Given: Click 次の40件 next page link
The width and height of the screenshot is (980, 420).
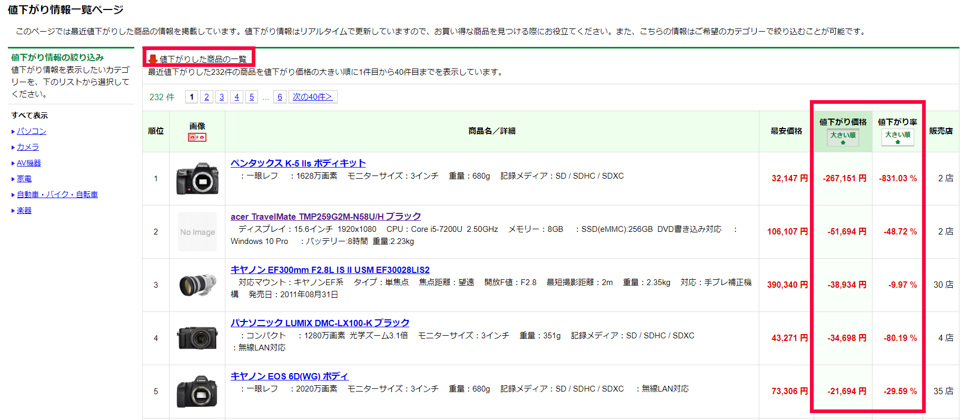Looking at the screenshot, I should coord(312,97).
